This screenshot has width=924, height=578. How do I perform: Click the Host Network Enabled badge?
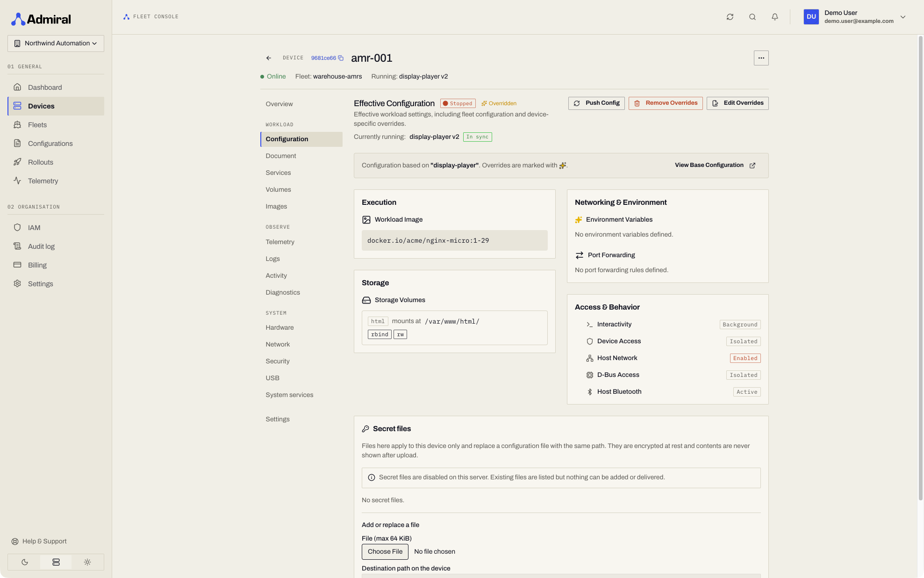[x=745, y=358]
